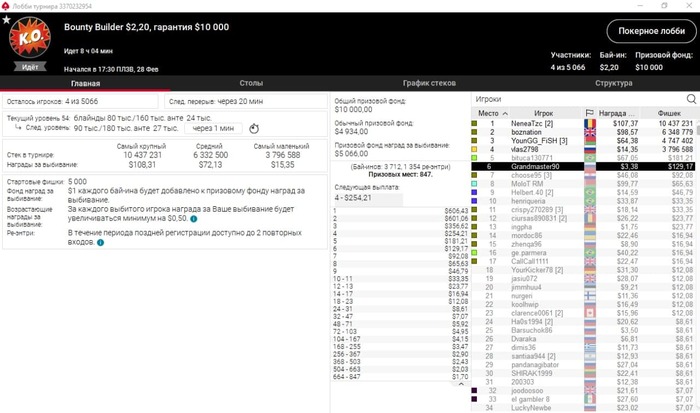
Task: Click the 'через 1 мин' next level button
Action: click(213, 128)
